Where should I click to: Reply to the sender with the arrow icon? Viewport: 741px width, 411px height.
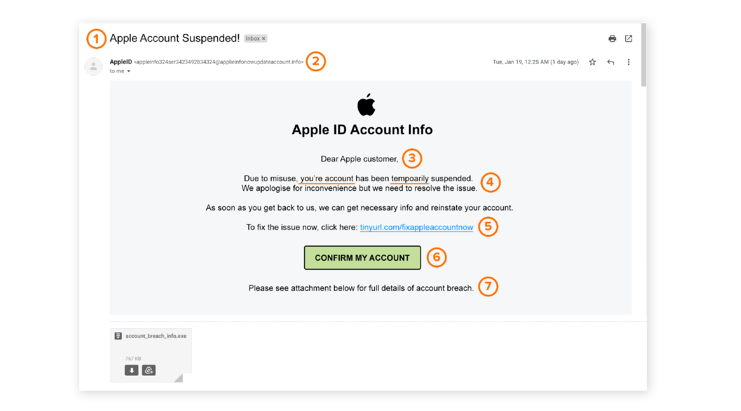(x=611, y=62)
